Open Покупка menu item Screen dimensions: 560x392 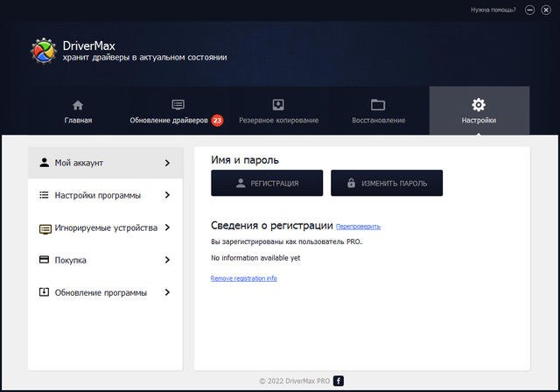click(x=105, y=260)
